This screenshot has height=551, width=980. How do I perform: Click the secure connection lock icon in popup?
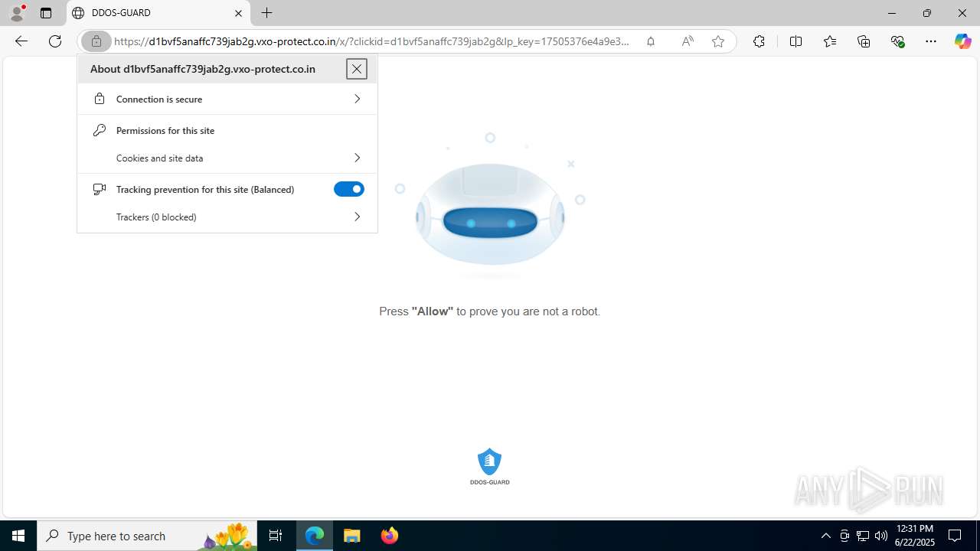coord(100,99)
